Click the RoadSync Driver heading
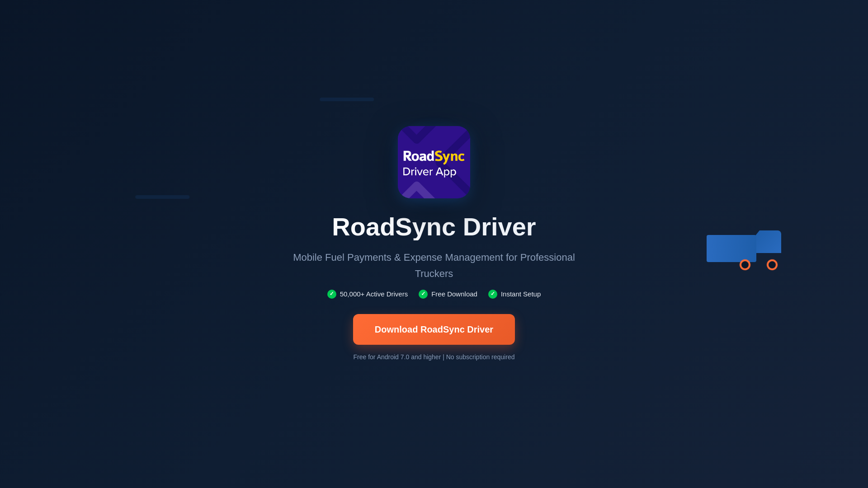 tap(434, 227)
